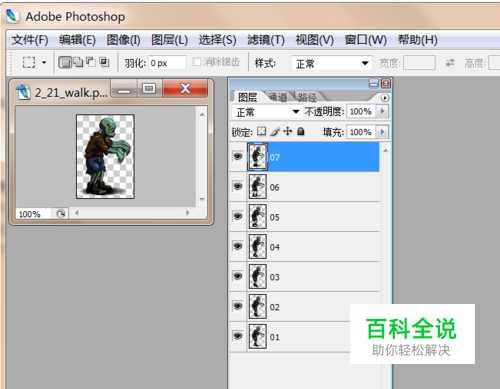The height and width of the screenshot is (389, 500).
Task: Hide layer 07 with its eye icon
Action: (x=238, y=156)
